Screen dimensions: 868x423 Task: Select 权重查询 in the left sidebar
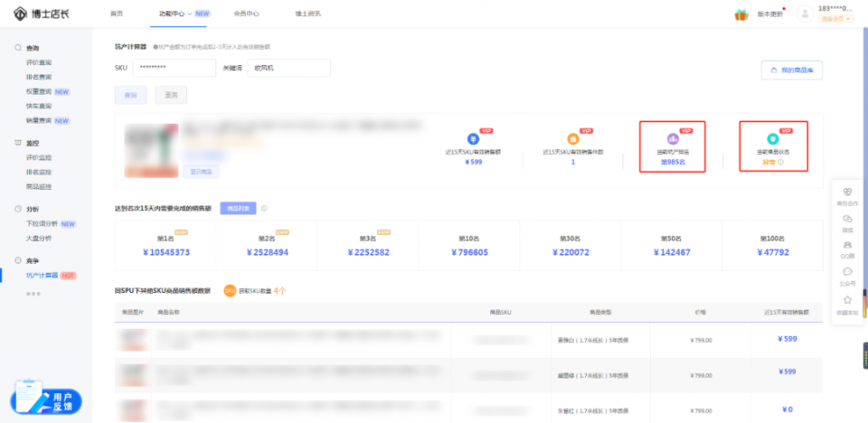point(39,91)
